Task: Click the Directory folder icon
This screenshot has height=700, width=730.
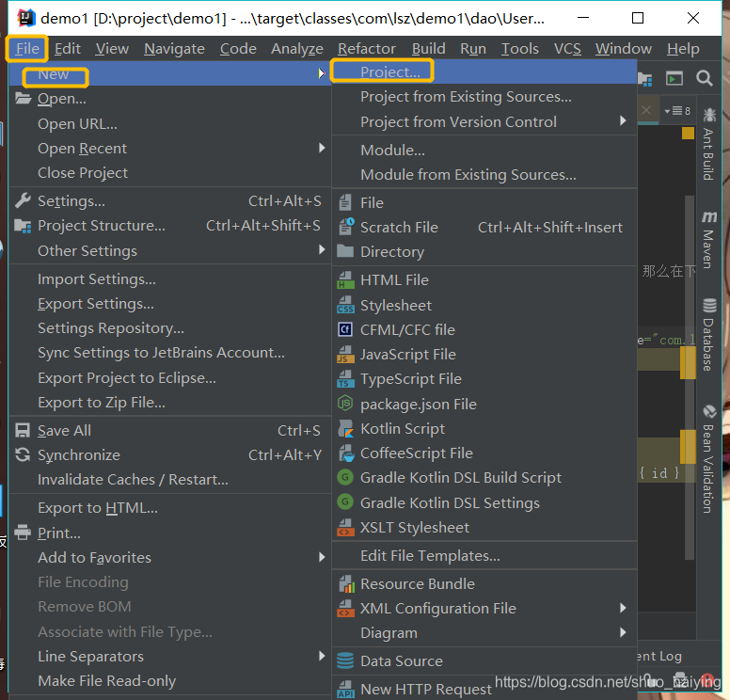Action: click(345, 250)
